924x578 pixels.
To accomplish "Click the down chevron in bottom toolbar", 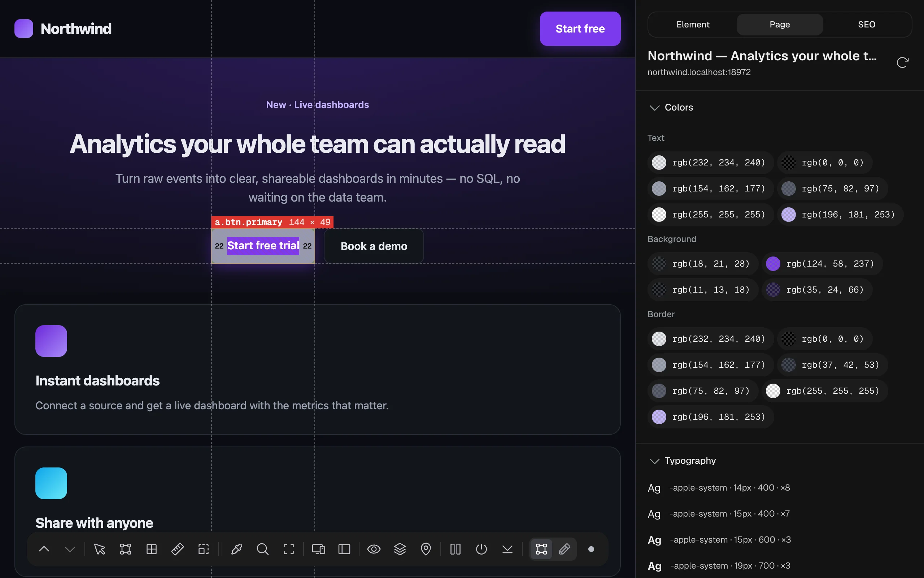I will pyautogui.click(x=70, y=549).
